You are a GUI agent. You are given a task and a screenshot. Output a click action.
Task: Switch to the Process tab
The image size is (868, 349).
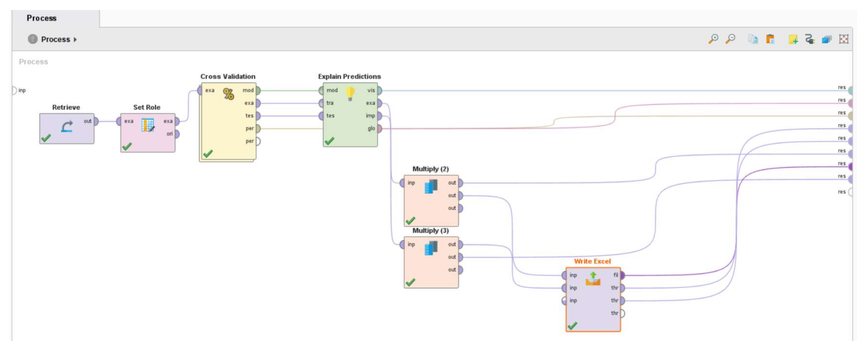click(42, 18)
